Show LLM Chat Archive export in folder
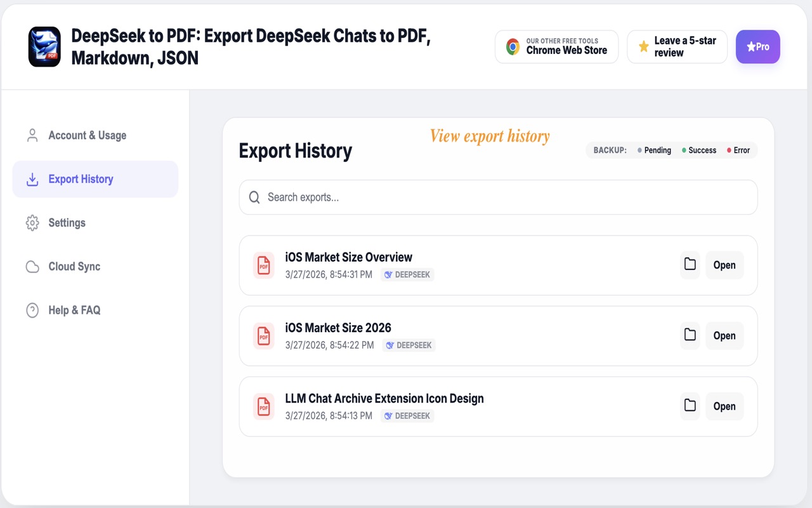Image resolution: width=812 pixels, height=508 pixels. click(x=690, y=406)
